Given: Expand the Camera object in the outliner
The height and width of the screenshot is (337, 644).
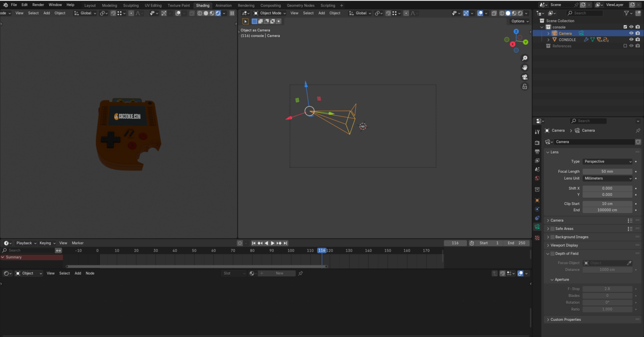Looking at the screenshot, I should pyautogui.click(x=548, y=33).
